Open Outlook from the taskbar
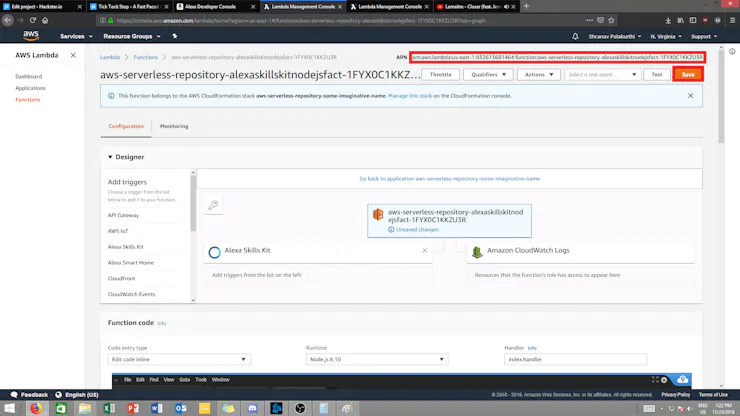This screenshot has height=416, width=740. pyautogui.click(x=181, y=408)
